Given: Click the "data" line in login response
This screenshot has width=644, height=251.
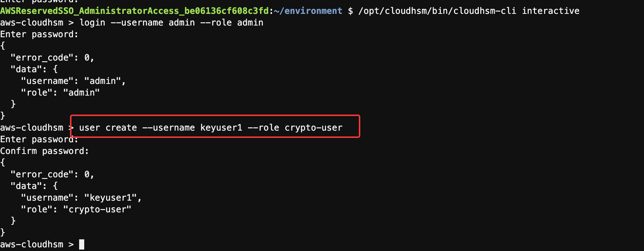Looking at the screenshot, I should click(34, 69).
